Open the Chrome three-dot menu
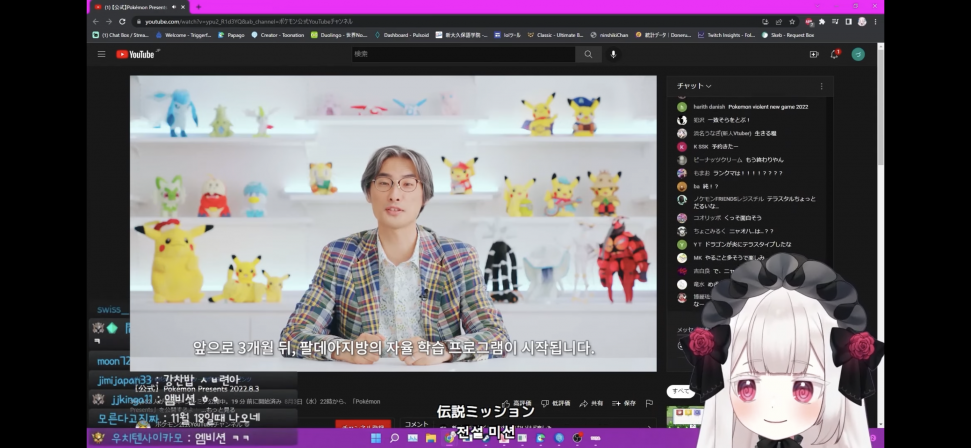This screenshot has width=971, height=448. tap(875, 22)
